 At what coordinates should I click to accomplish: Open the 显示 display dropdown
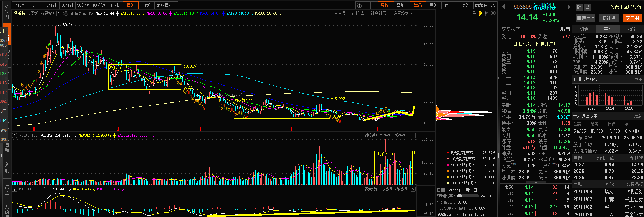450,5
